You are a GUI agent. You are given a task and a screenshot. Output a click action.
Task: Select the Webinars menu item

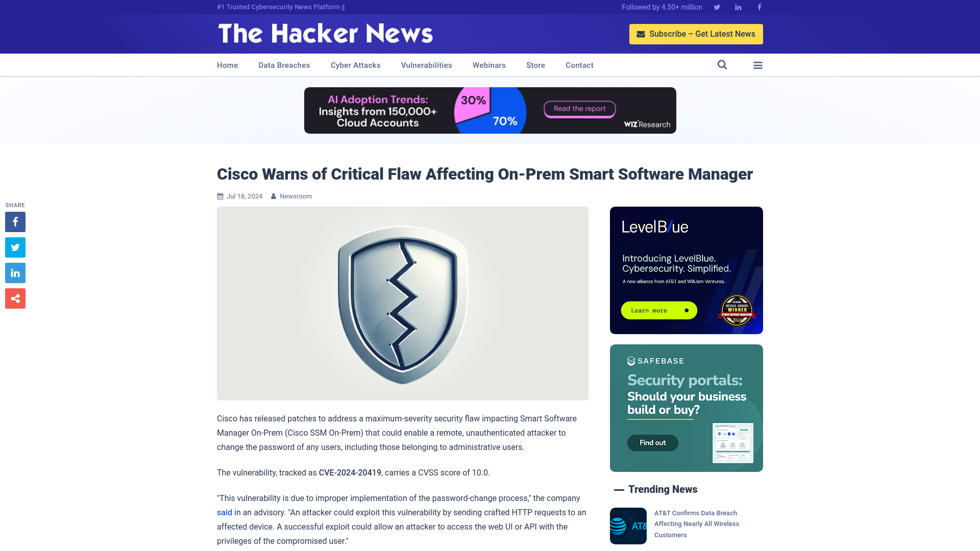coord(488,65)
